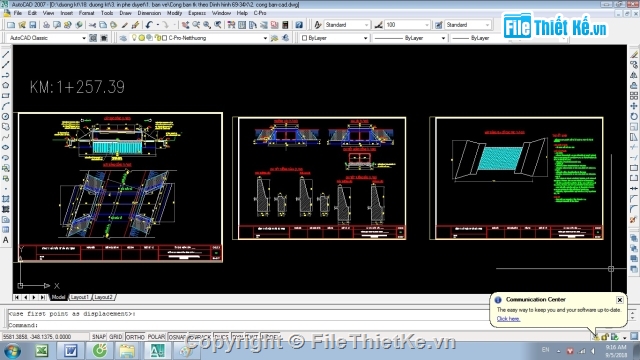640x360 pixels.
Task: Select the Circle tool in the Draw toolbar
Action: tap(6, 116)
